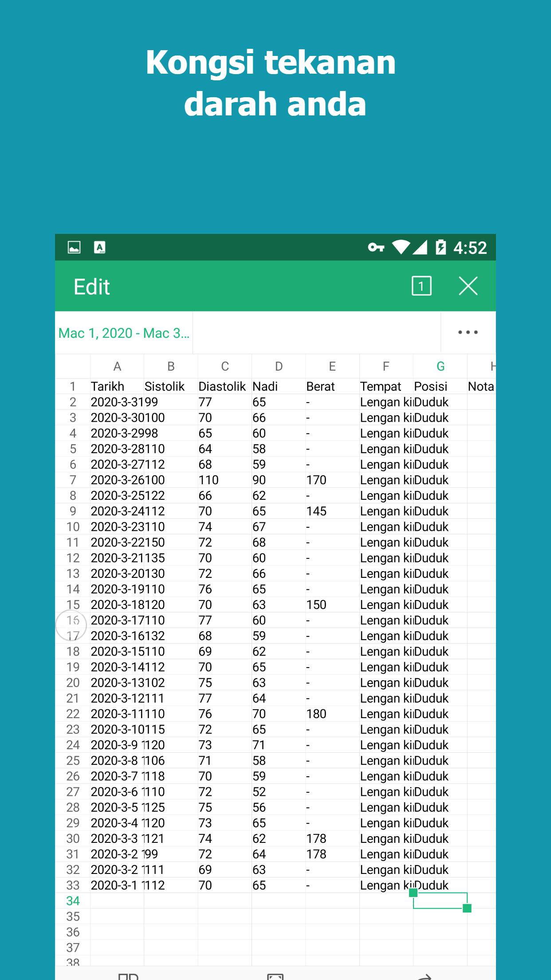This screenshot has height=980, width=551.
Task: Open the sheet count icon showing 1
Action: click(x=421, y=286)
